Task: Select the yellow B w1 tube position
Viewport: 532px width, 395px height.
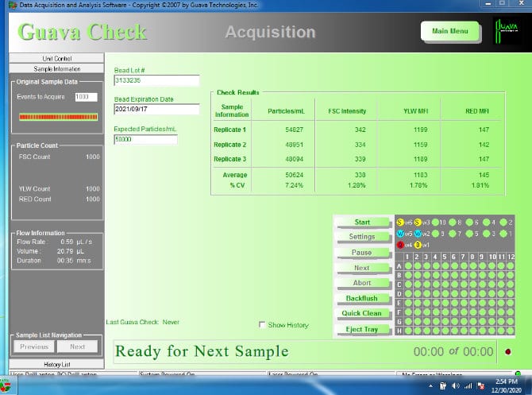Action: coord(418,245)
